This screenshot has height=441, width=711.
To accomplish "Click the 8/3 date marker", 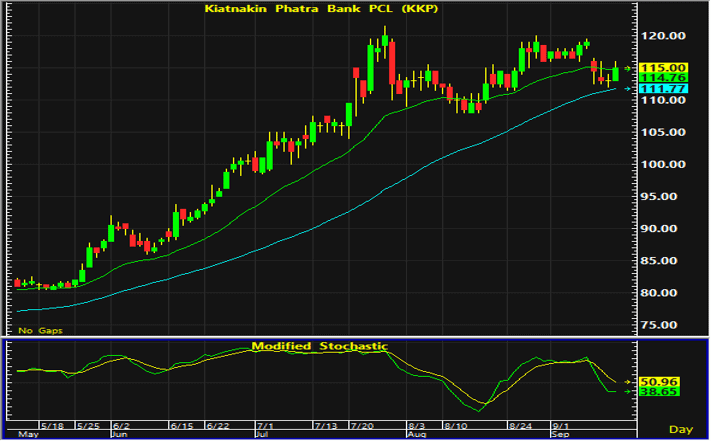I will point(416,426).
